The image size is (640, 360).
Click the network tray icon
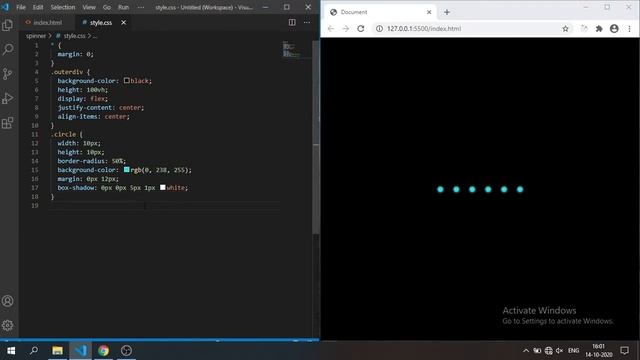(x=549, y=351)
